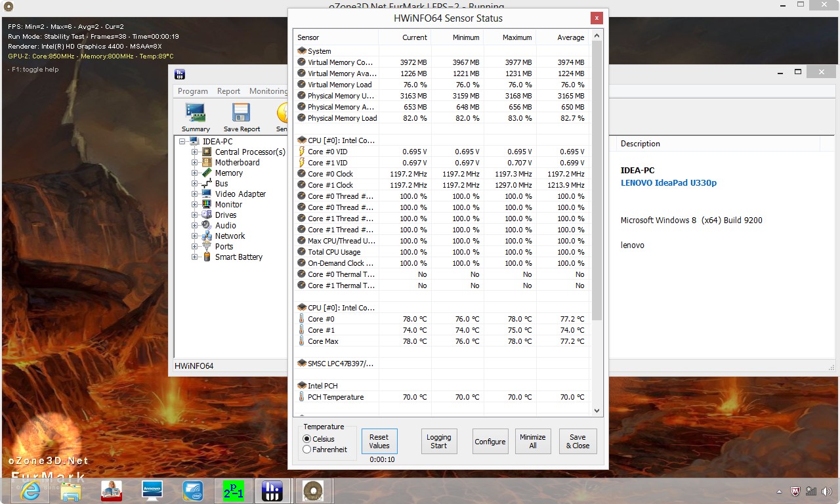Open the volume speaker tray icon
The width and height of the screenshot is (840, 504).
click(826, 491)
